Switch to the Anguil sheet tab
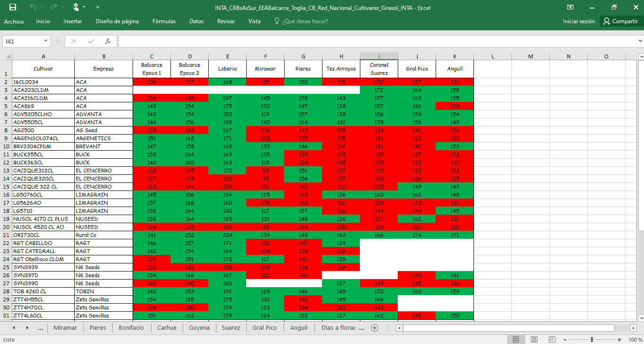644x344 pixels. [x=299, y=328]
